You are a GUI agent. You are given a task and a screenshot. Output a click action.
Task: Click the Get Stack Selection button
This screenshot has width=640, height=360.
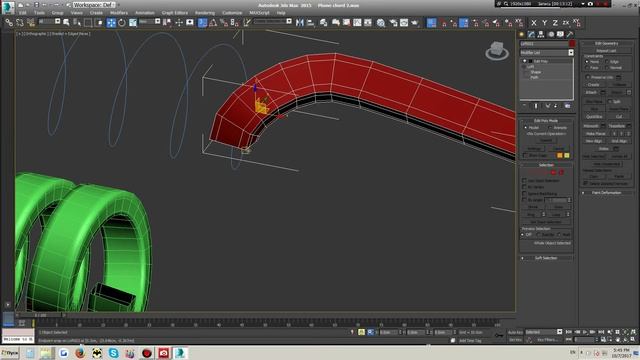[546, 222]
